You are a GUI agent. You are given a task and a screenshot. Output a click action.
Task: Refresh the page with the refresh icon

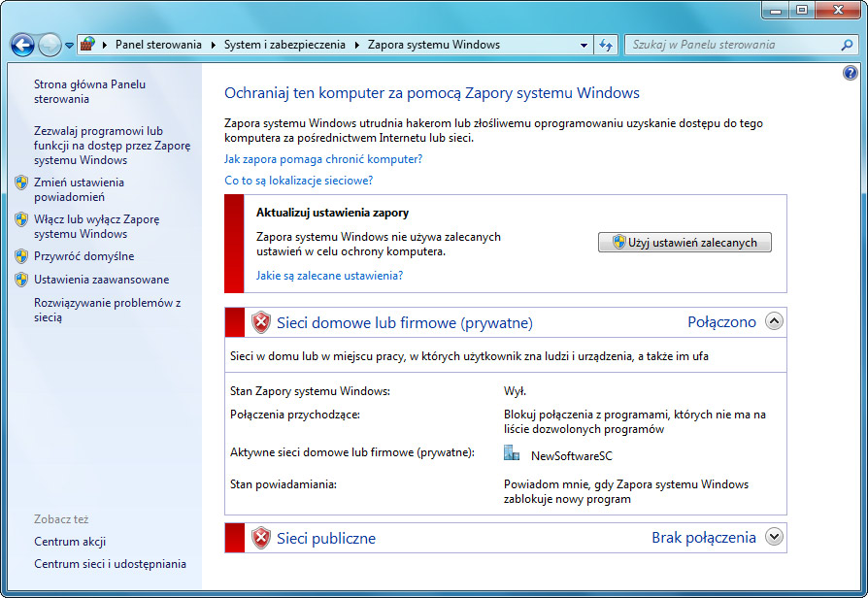coord(606,45)
